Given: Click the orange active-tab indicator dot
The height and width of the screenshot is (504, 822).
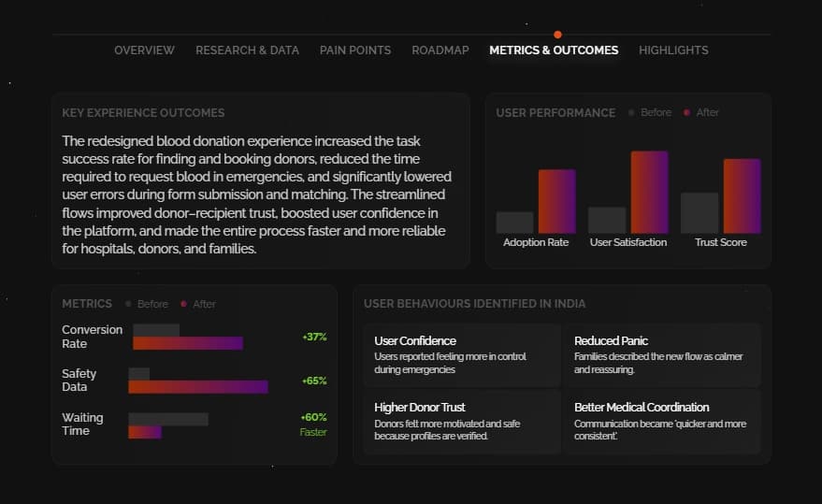Looking at the screenshot, I should click(557, 35).
